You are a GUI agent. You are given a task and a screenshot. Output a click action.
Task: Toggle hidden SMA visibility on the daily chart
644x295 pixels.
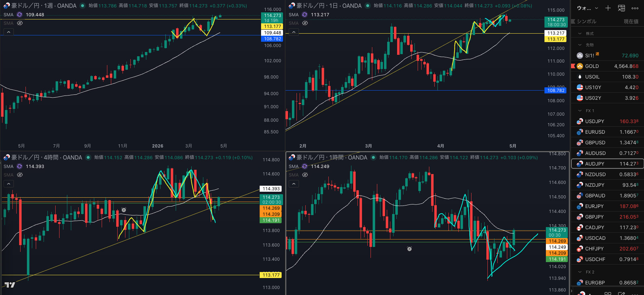tap(305, 23)
